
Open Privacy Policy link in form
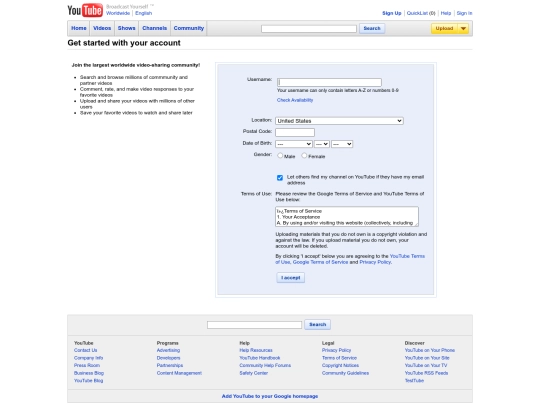click(x=375, y=262)
